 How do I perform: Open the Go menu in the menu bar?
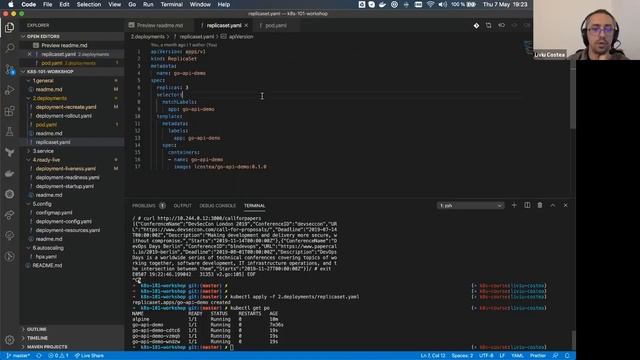click(x=132, y=4)
